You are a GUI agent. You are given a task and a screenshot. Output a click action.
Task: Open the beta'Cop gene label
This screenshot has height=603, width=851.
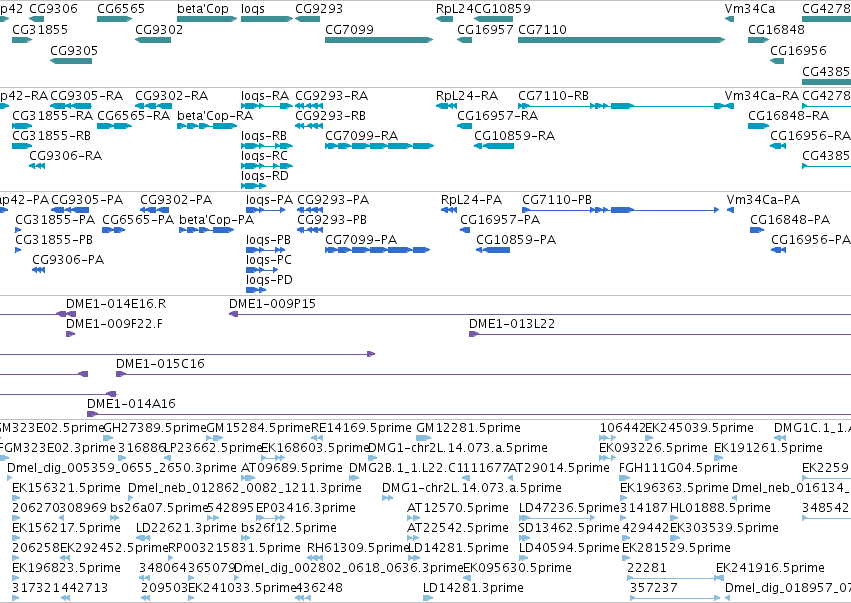pos(203,9)
